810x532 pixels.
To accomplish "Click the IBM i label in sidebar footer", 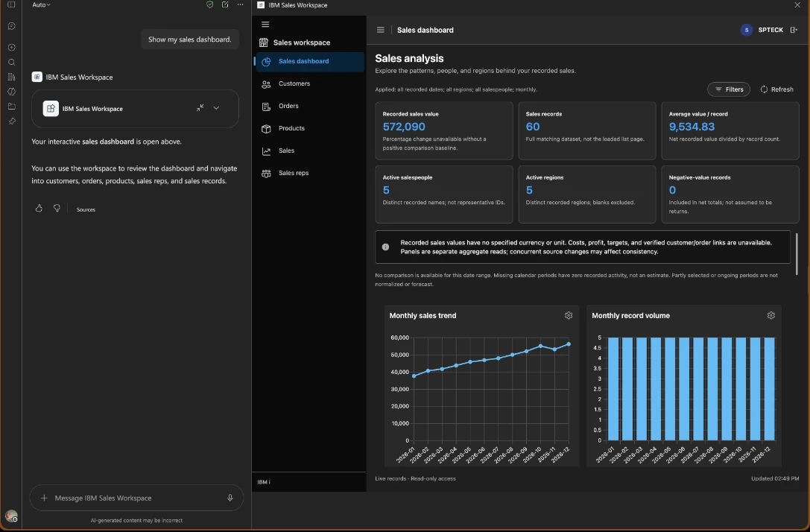I will click(x=264, y=482).
